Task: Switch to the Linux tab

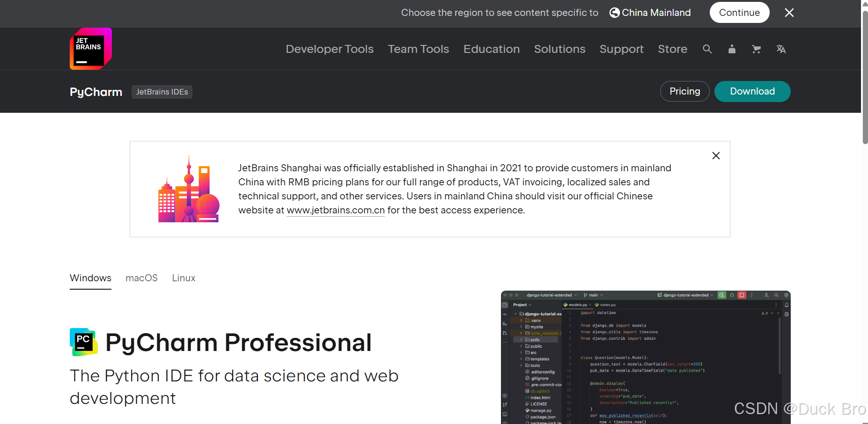Action: tap(184, 278)
